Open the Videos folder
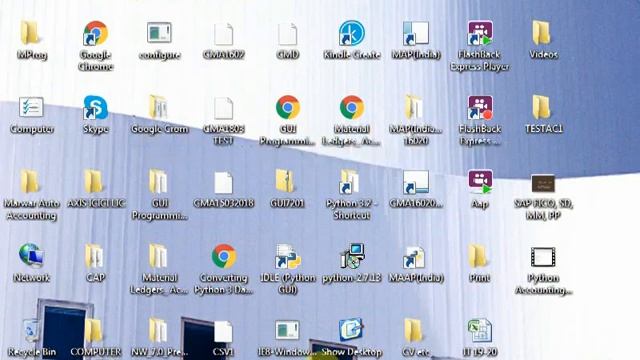This screenshot has width=640, height=360. pos(542,33)
